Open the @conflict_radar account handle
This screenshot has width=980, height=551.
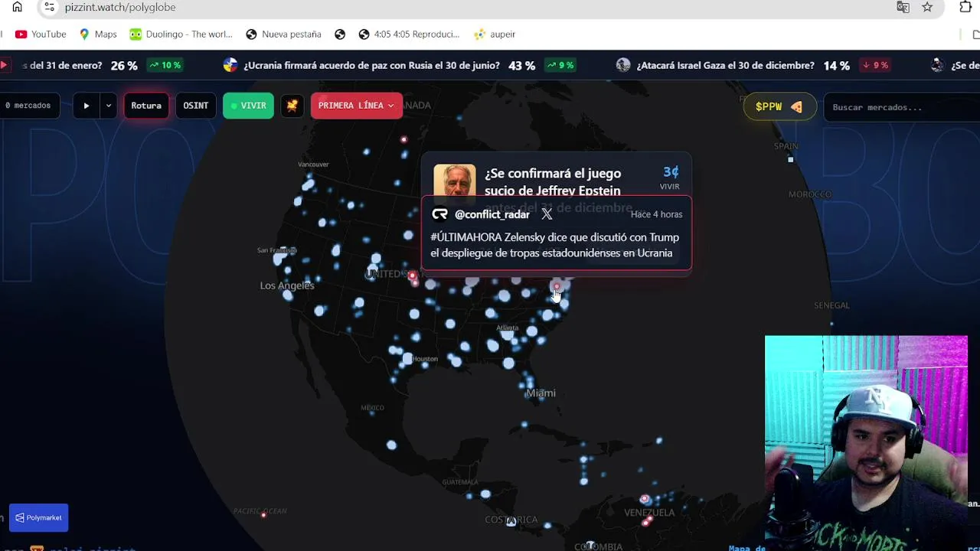pos(492,214)
